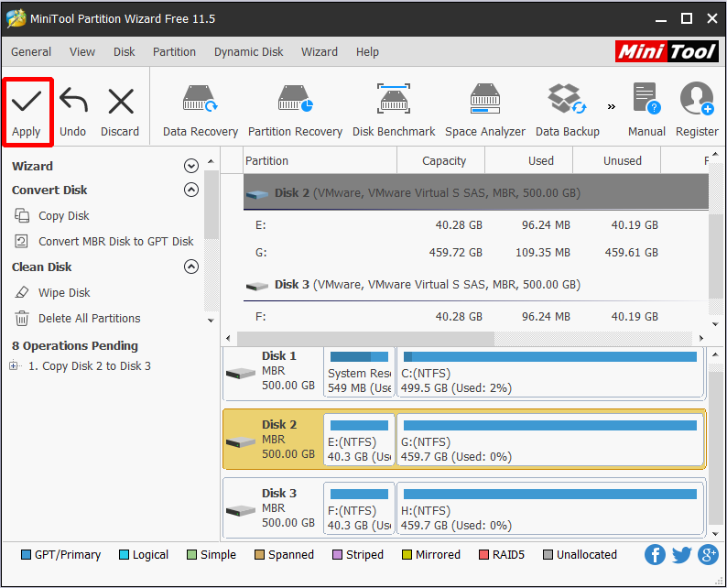
Task: Select the G:(NTFS) partition block
Action: (550, 440)
